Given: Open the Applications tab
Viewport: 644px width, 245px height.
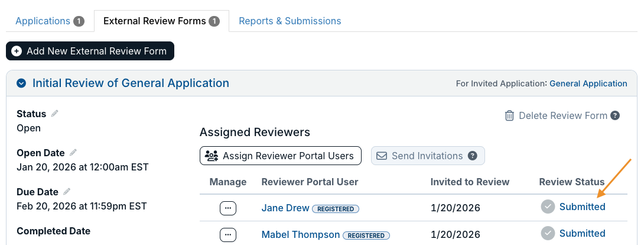Looking at the screenshot, I should [50, 21].
